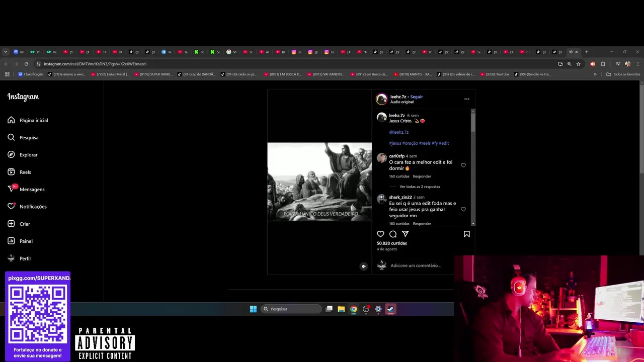644x362 pixels.
Task: Open the Chrome tab search dropdown
Action: click(6, 52)
